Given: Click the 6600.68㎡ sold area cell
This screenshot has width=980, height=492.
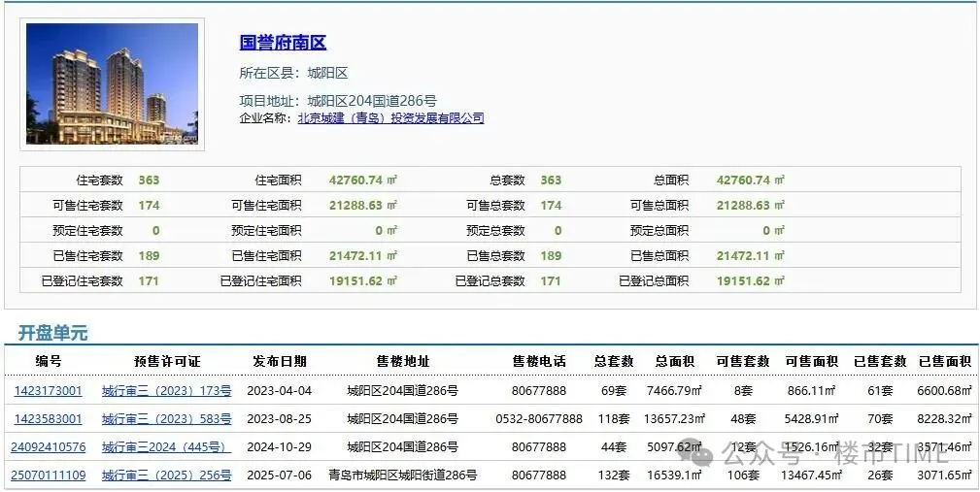Looking at the screenshot, I should click(945, 391).
